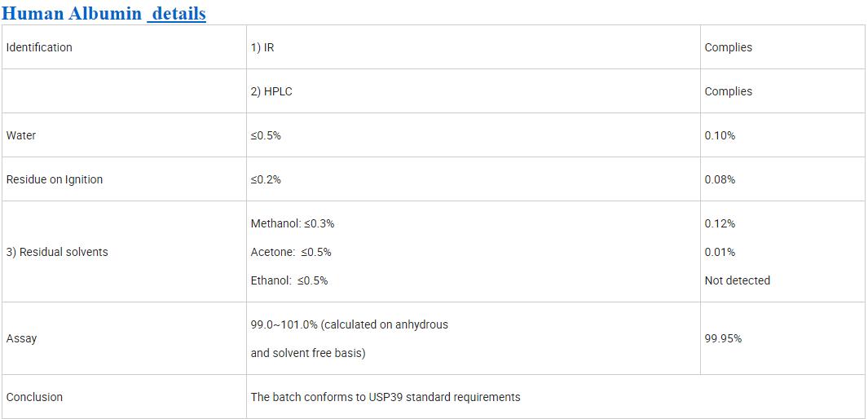The width and height of the screenshot is (868, 419).
Task: Select the "Identification" row label
Action: pyautogui.click(x=39, y=47)
